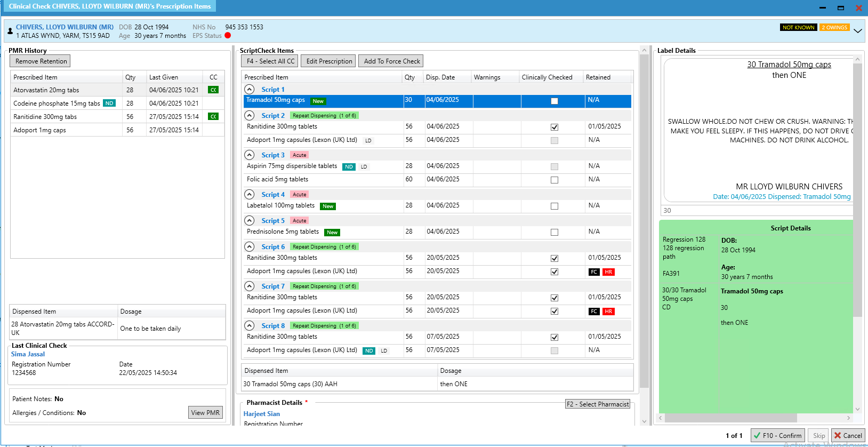Collapse Script 8 using its chevron
The width and height of the screenshot is (868, 447).
250,325
